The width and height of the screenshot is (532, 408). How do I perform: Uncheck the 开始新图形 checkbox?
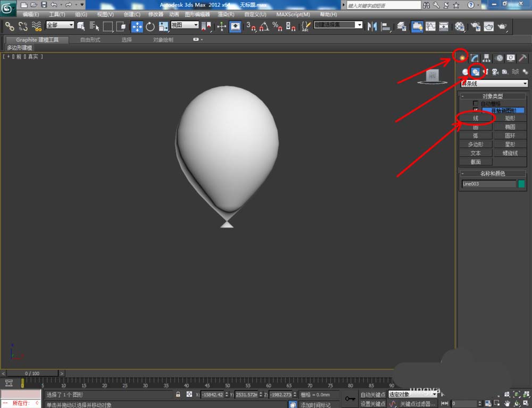pos(475,110)
